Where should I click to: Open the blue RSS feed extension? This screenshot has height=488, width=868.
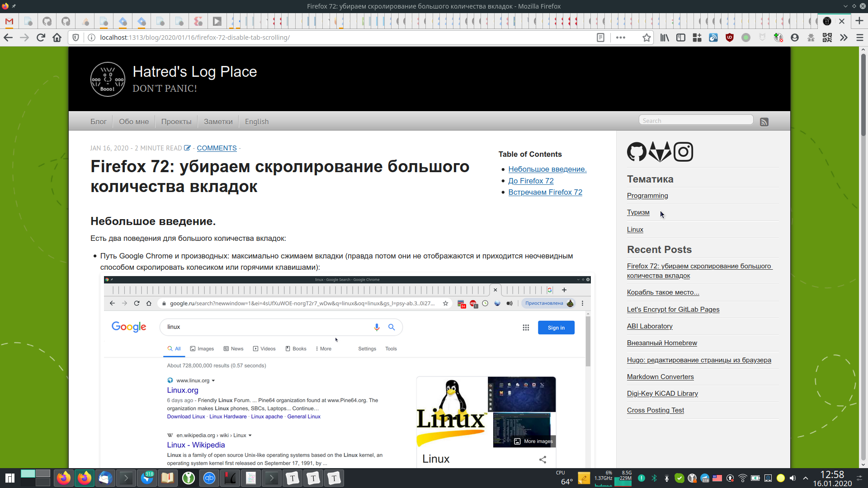713,38
